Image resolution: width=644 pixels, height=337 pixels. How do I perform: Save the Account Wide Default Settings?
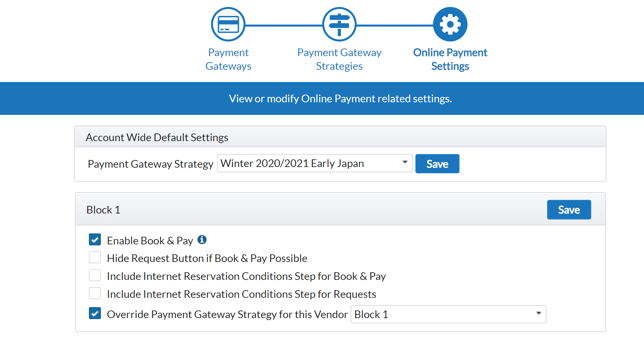coord(437,164)
